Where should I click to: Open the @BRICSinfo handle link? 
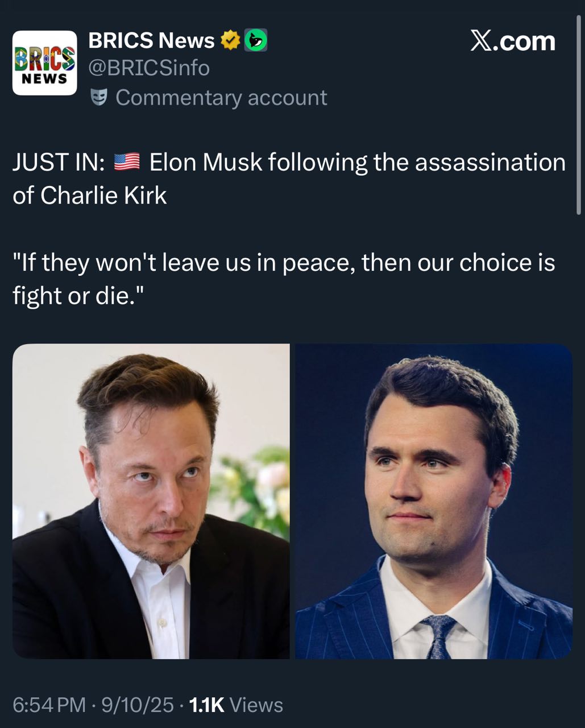click(x=149, y=68)
